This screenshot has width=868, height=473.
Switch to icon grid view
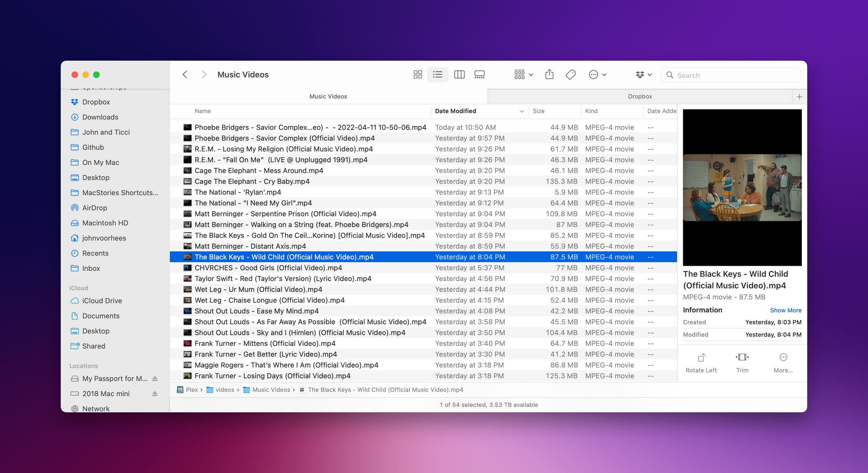[417, 75]
